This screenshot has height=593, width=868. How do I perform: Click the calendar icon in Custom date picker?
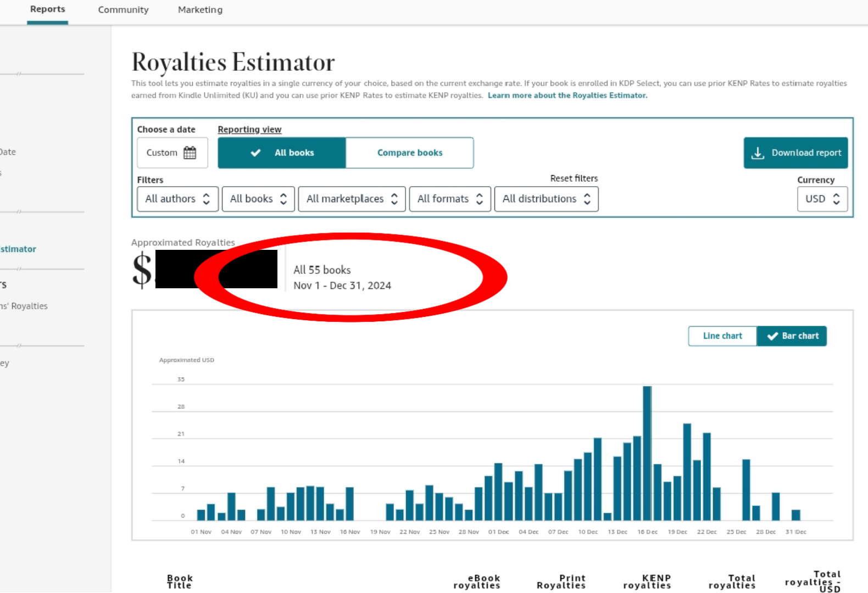190,153
